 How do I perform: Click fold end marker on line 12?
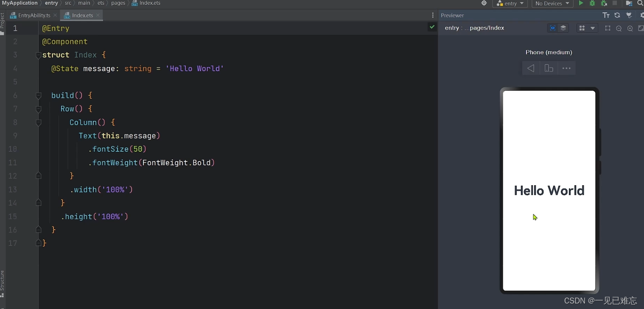pyautogui.click(x=39, y=175)
